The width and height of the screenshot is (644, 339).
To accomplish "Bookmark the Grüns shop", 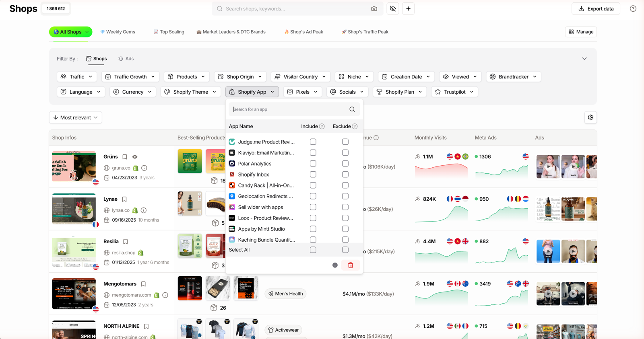I will coord(125,157).
